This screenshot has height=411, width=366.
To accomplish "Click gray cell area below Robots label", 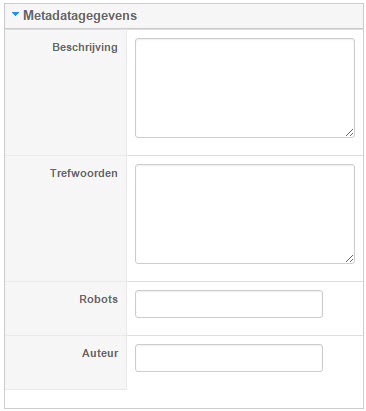I will tap(66, 321).
